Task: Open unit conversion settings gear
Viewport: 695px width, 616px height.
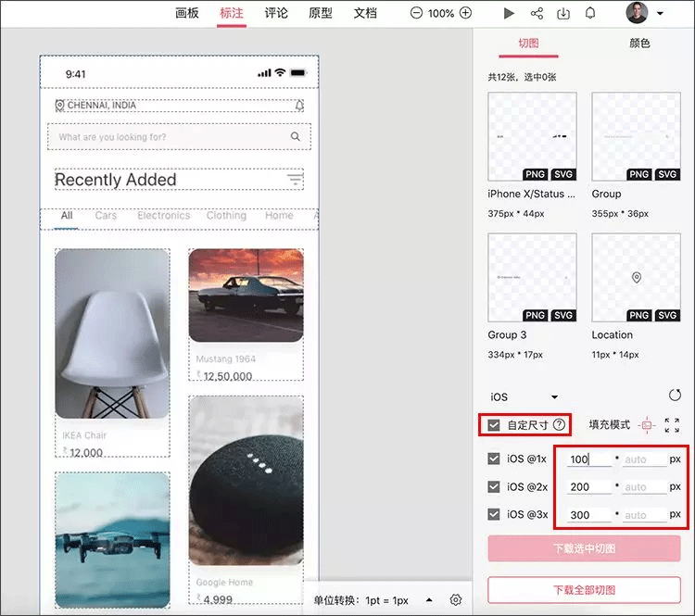Action: pos(456,599)
